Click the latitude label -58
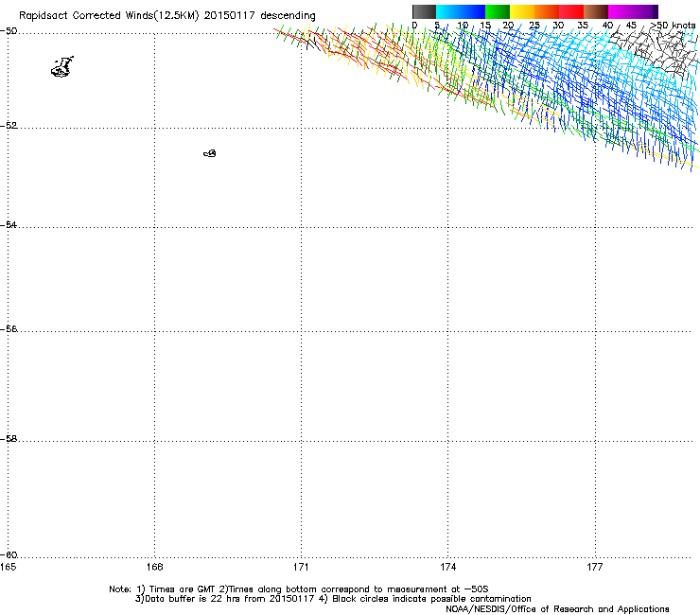Screen dimensions: 700x615 pos(9,439)
